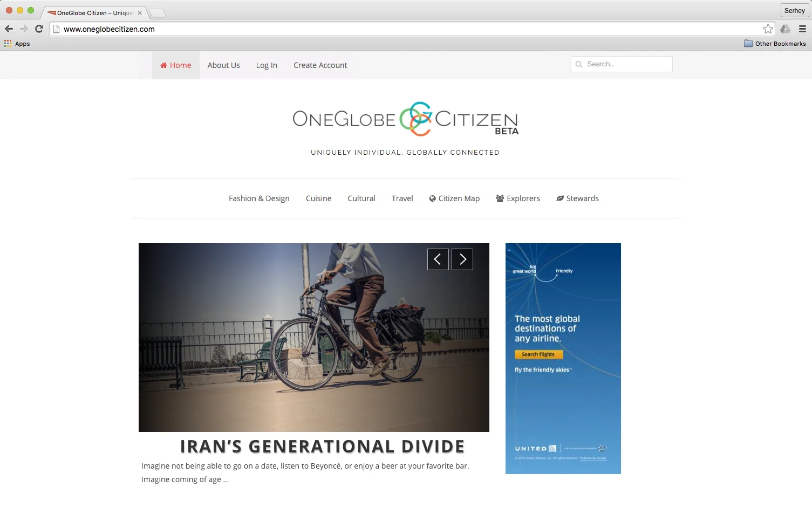Open the Explorers page

[518, 198]
